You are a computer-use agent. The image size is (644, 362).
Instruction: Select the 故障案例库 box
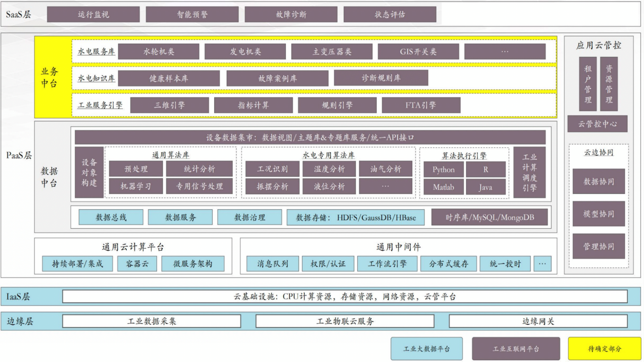tap(277, 78)
